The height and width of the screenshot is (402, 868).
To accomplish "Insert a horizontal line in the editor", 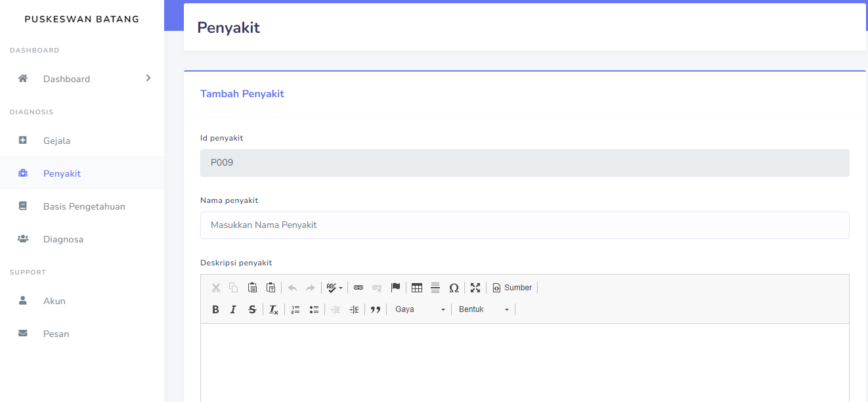I will tap(435, 287).
